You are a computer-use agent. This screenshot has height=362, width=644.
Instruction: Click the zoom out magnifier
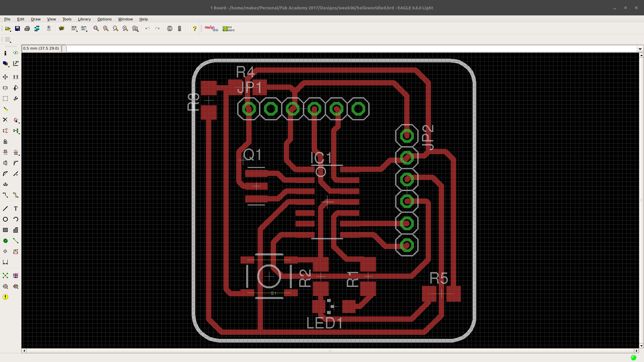pyautogui.click(x=116, y=29)
